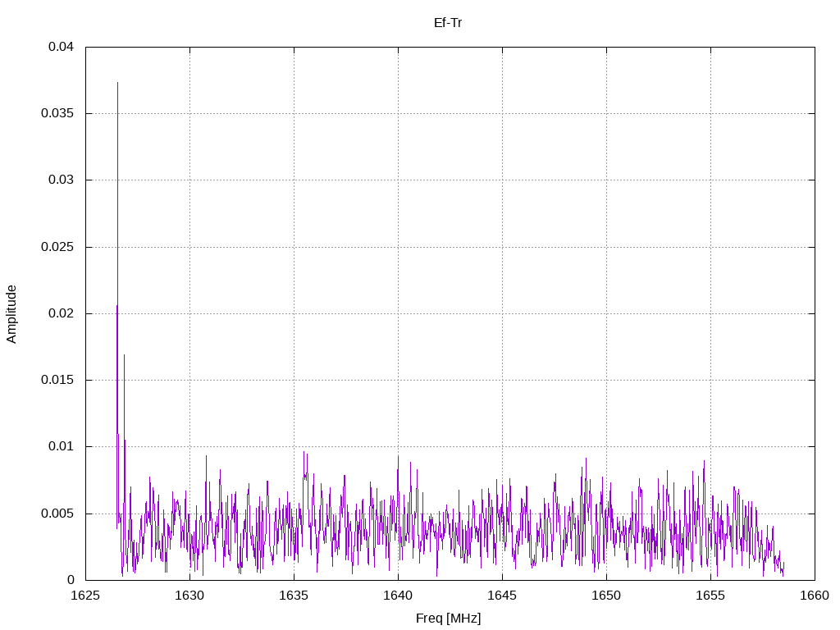Click the x-axis tick label 1655

pyautogui.click(x=710, y=596)
